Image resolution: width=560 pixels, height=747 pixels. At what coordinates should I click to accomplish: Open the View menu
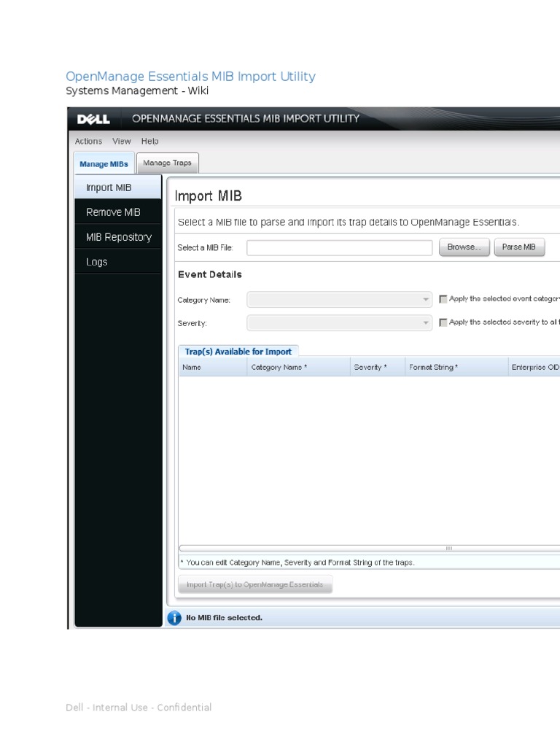tap(122, 142)
